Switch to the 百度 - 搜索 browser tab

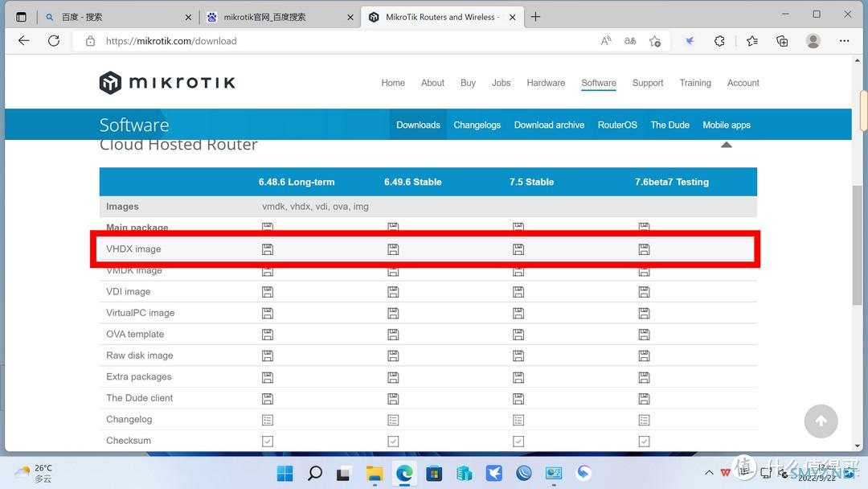tap(117, 17)
